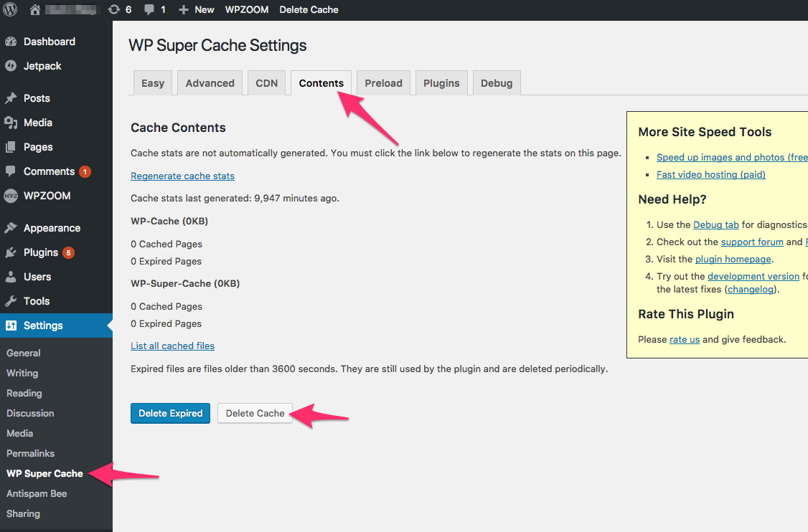Visit the support forum link

(x=752, y=242)
